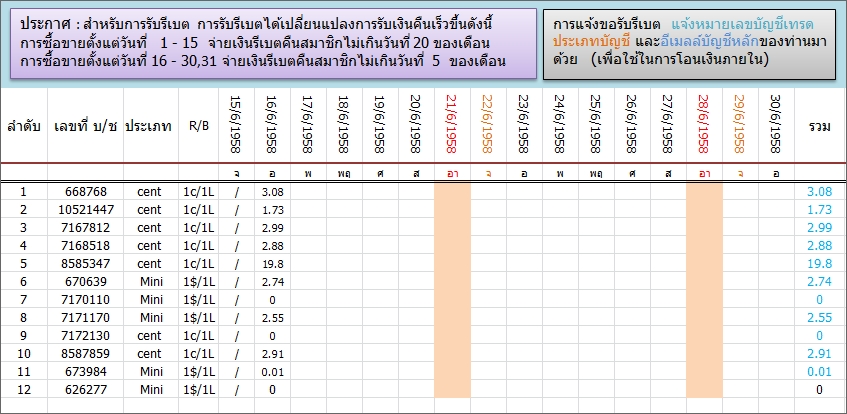Click account number 626277
The image size is (847, 414).
[x=86, y=390]
